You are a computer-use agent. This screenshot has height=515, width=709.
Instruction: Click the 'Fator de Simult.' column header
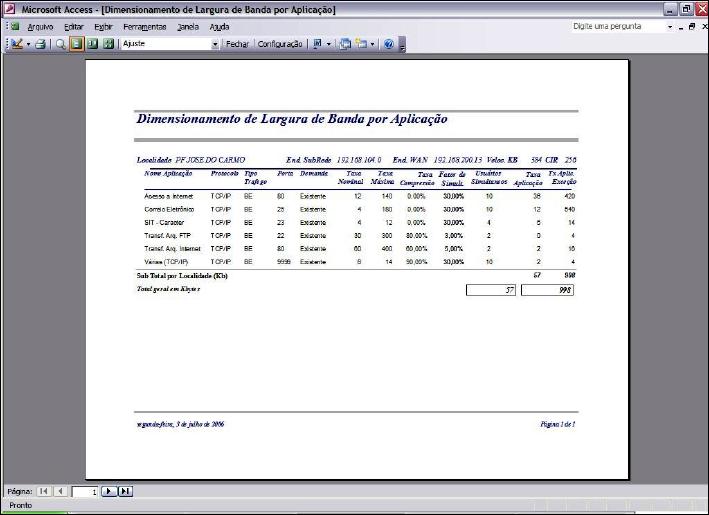tap(452, 179)
